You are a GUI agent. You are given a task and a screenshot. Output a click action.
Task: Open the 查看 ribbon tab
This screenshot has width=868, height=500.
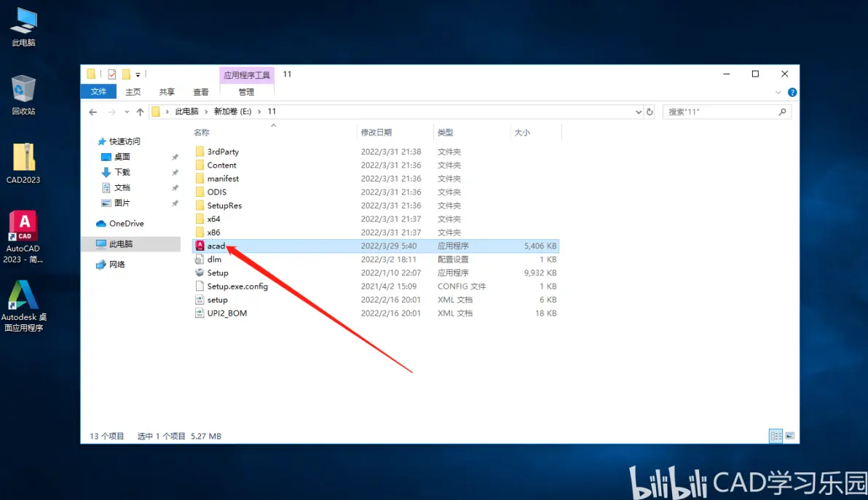click(x=200, y=92)
